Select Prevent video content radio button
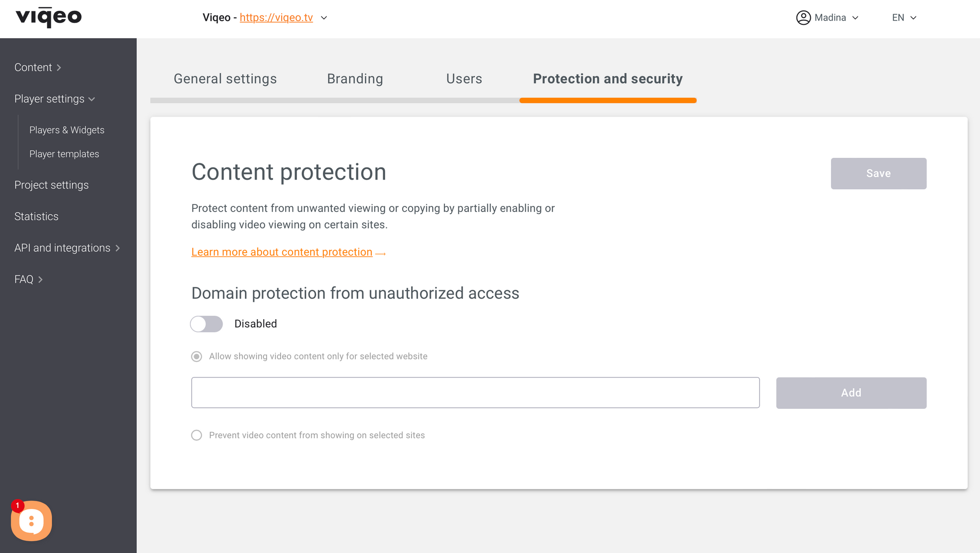The height and width of the screenshot is (553, 980). (196, 435)
